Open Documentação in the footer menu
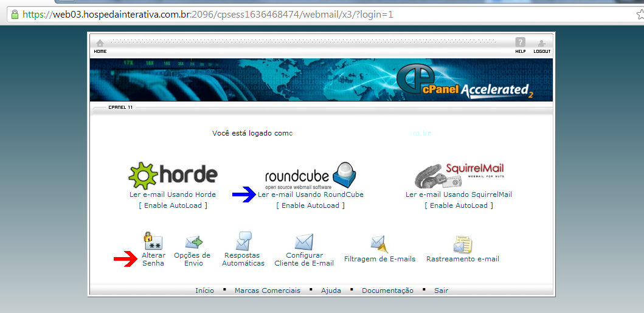Image resolution: width=644 pixels, height=313 pixels. (387, 291)
